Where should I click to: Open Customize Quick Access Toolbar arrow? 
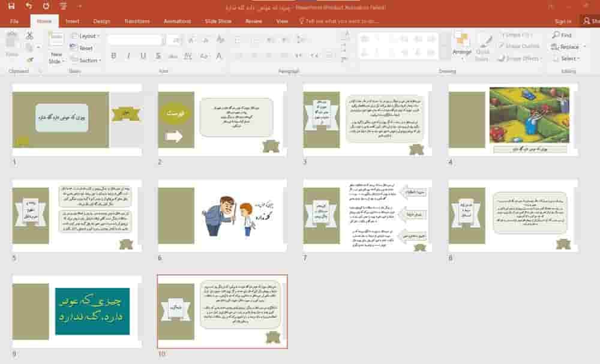point(80,6)
